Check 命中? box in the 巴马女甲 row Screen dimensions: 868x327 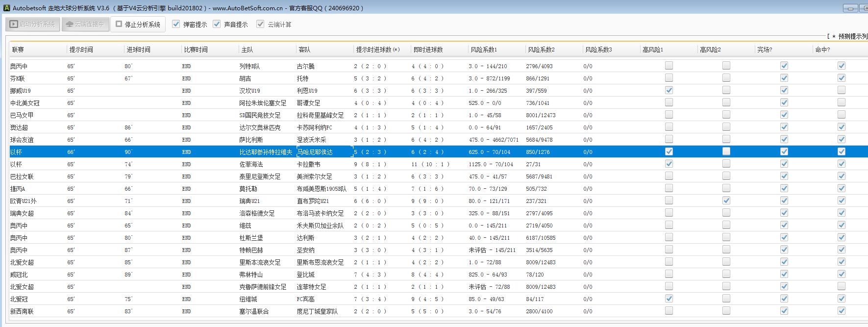click(x=842, y=115)
